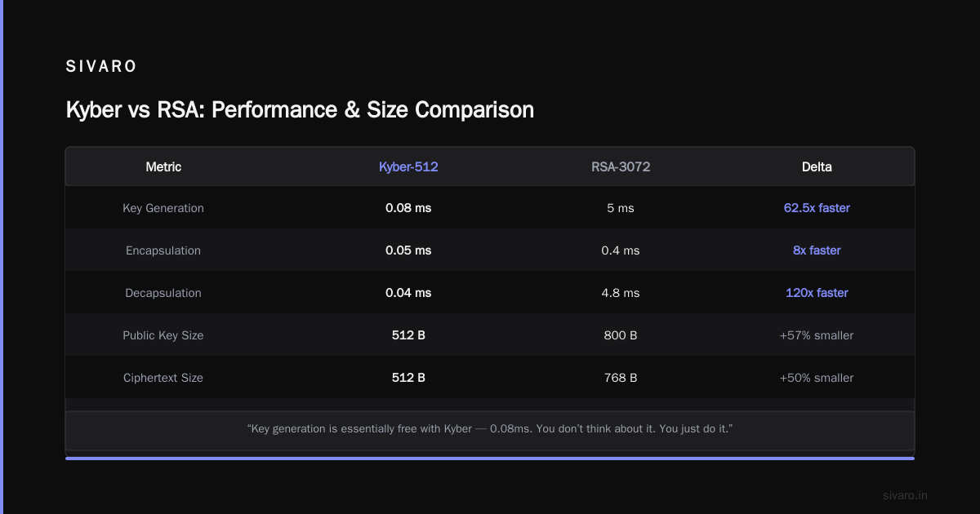This screenshot has width=980, height=514.
Task: Select the Kyber vs RSA comparison title
Action: pos(300,109)
